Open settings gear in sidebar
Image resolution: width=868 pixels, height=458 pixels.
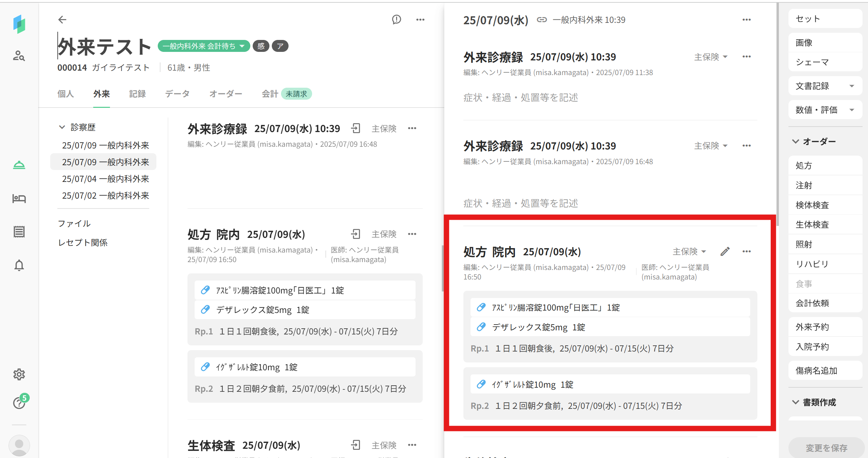[x=19, y=374]
